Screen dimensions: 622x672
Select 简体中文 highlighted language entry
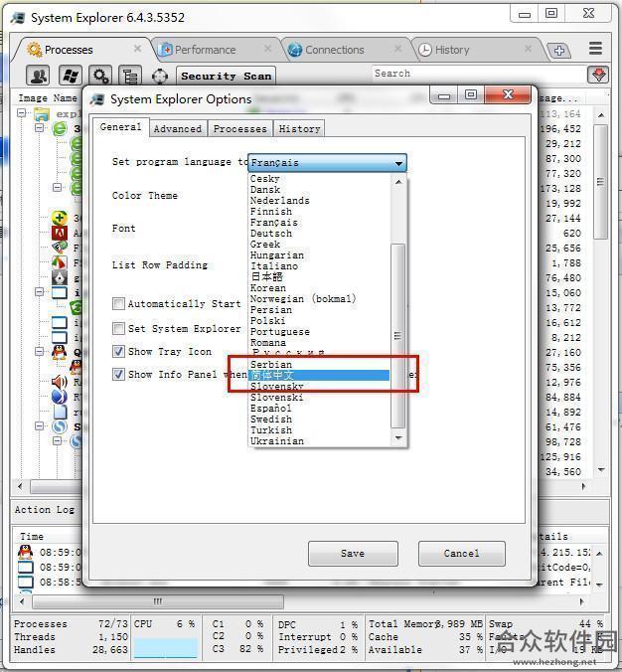pyautogui.click(x=319, y=375)
